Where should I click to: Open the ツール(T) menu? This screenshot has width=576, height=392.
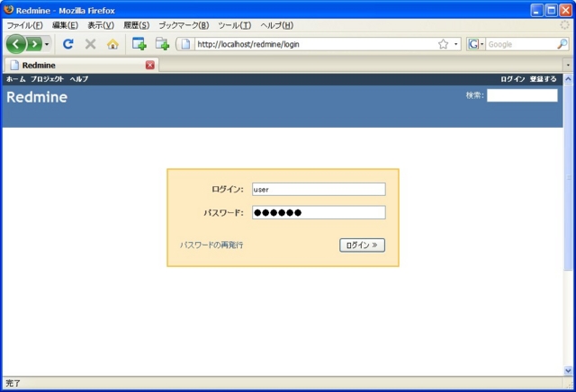(x=235, y=25)
